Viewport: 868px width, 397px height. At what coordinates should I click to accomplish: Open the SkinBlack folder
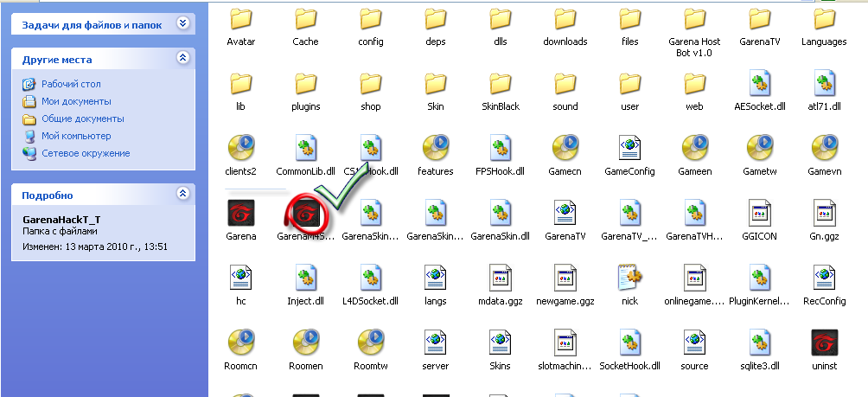click(x=501, y=84)
